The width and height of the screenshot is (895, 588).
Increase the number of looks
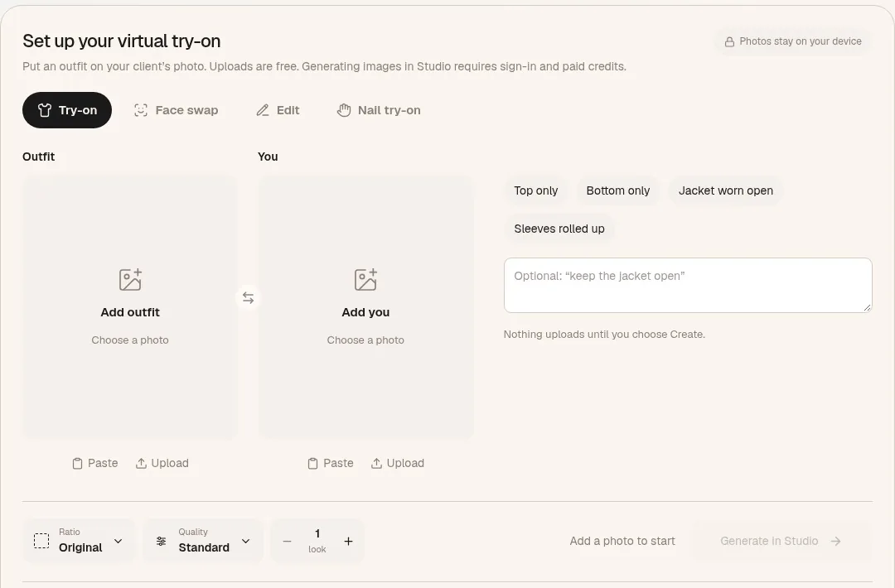[x=348, y=542]
